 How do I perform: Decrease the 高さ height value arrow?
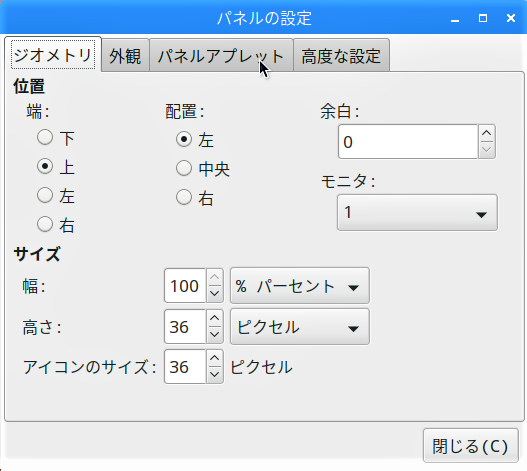pos(214,335)
